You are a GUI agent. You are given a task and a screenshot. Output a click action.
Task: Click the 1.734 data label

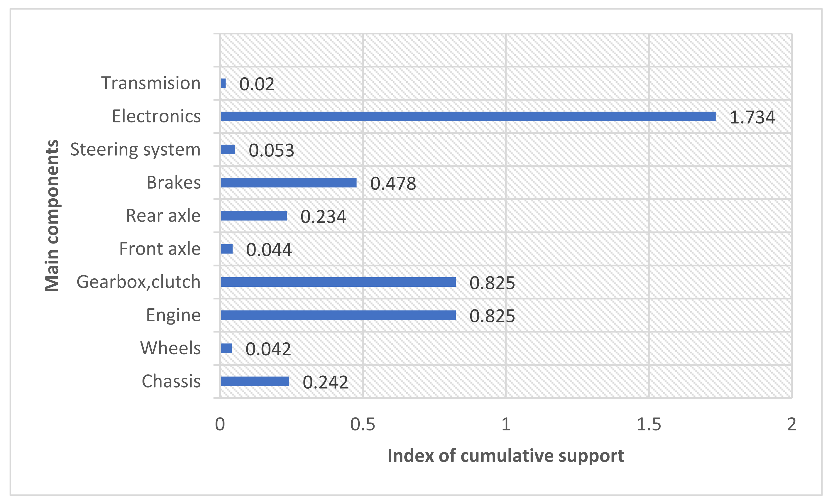(752, 118)
